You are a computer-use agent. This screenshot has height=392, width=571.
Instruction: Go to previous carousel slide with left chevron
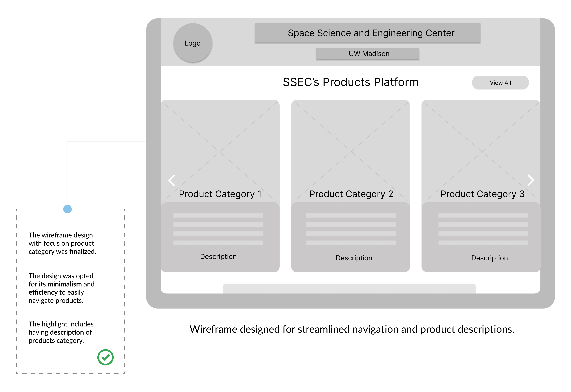(x=172, y=180)
